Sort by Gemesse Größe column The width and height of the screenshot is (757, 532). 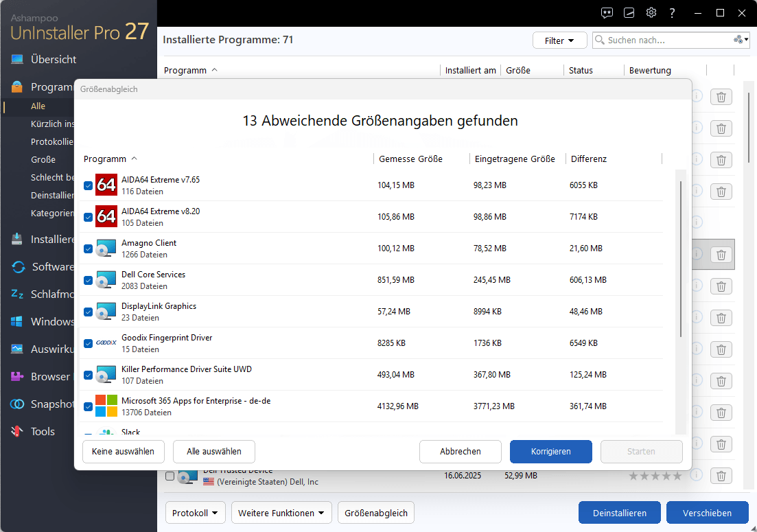(x=410, y=159)
